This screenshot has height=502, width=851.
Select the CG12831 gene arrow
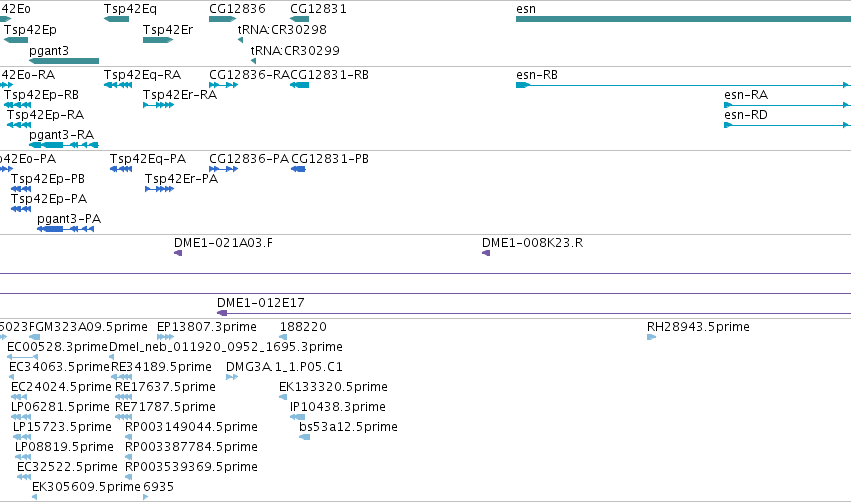tap(300, 19)
